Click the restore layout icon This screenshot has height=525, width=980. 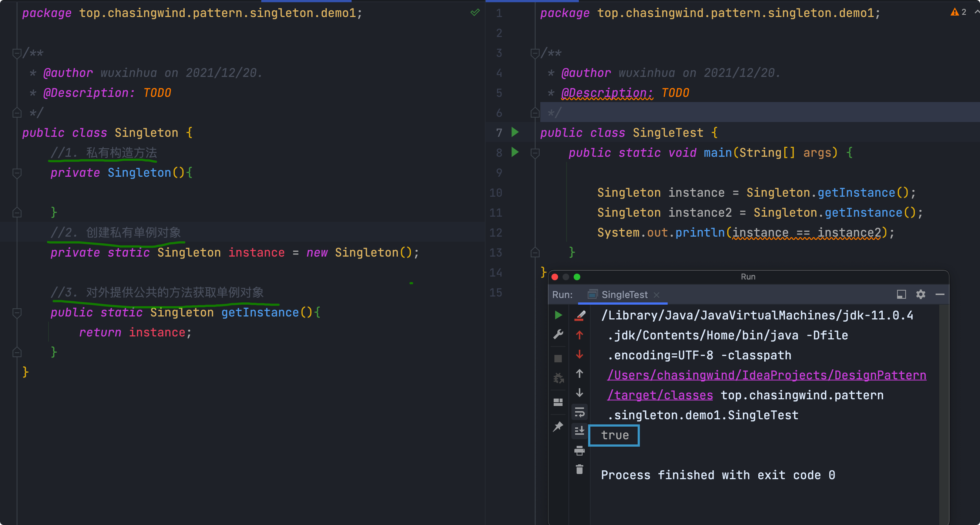coord(558,402)
